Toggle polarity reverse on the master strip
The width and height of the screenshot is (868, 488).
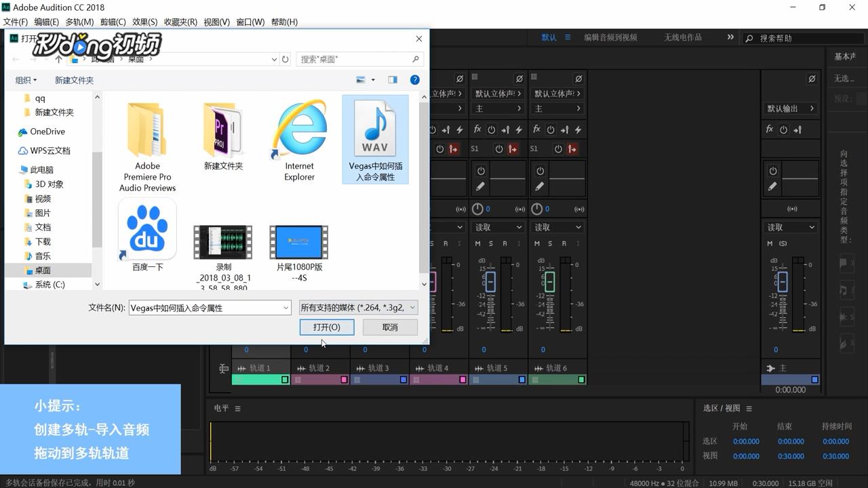(812, 79)
